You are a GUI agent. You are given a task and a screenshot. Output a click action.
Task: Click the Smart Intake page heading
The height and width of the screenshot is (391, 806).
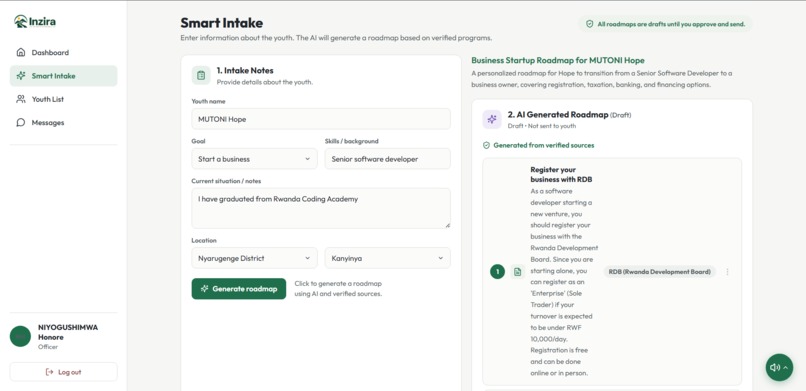[x=222, y=23]
